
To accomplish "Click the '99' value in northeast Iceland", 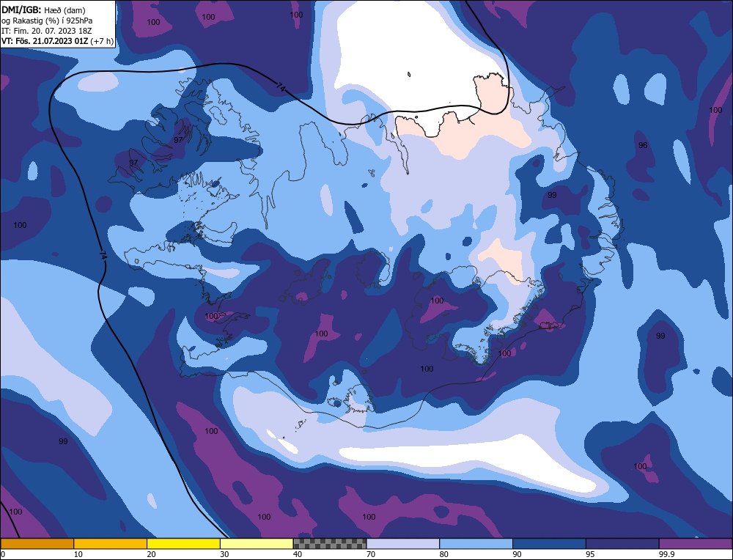I will (552, 195).
